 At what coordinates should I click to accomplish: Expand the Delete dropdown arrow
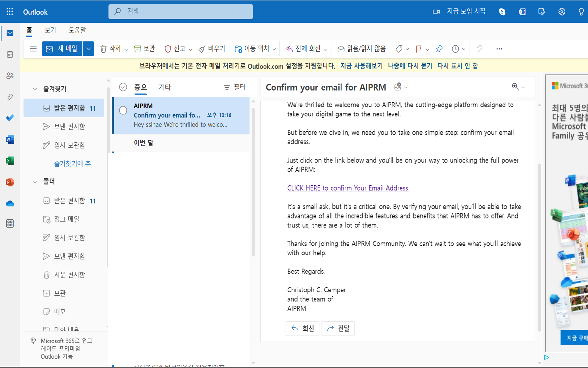pos(126,49)
